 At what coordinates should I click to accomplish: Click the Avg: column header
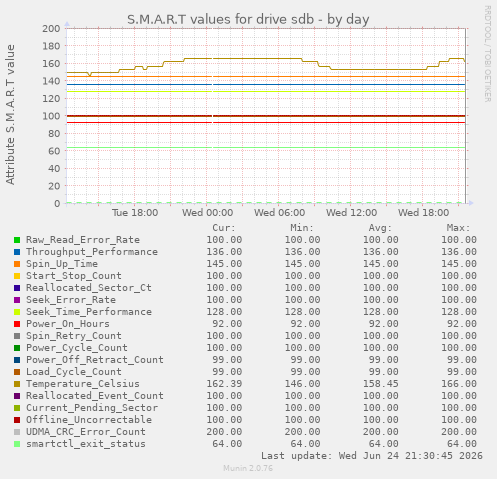coord(380,228)
